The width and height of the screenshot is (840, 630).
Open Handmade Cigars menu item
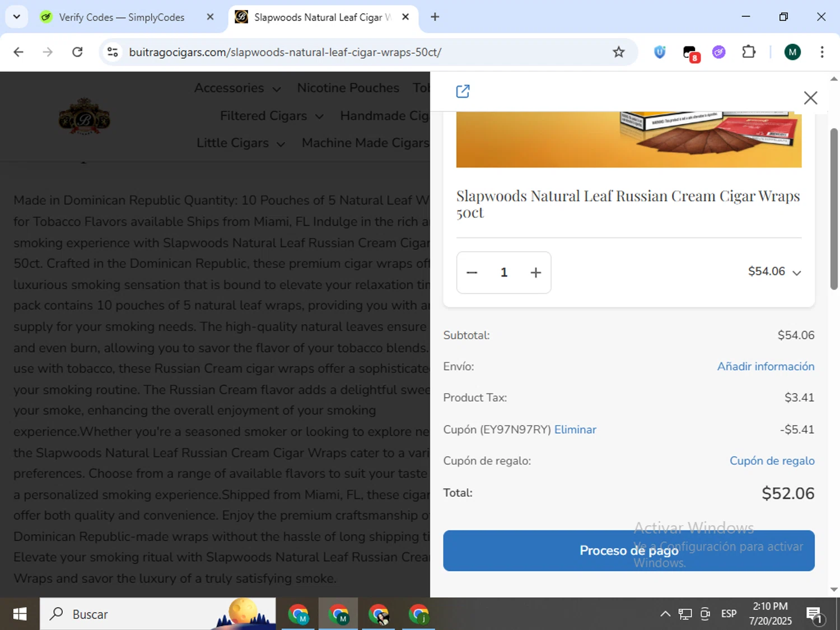click(x=385, y=116)
